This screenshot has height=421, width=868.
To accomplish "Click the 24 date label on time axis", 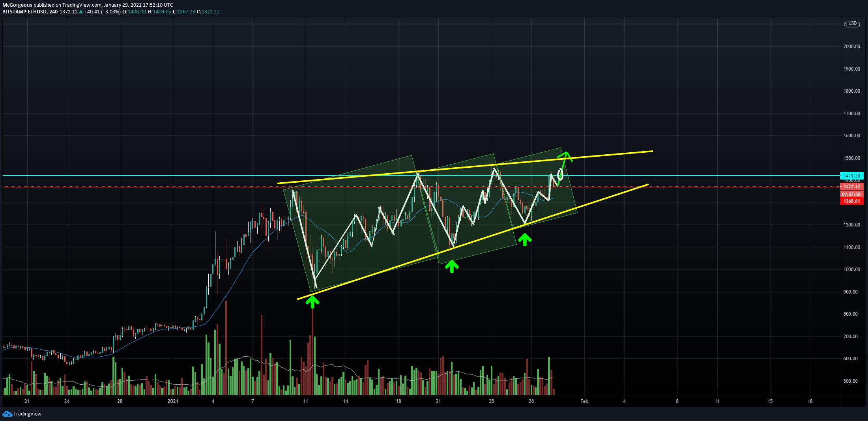I will pyautogui.click(x=67, y=401).
